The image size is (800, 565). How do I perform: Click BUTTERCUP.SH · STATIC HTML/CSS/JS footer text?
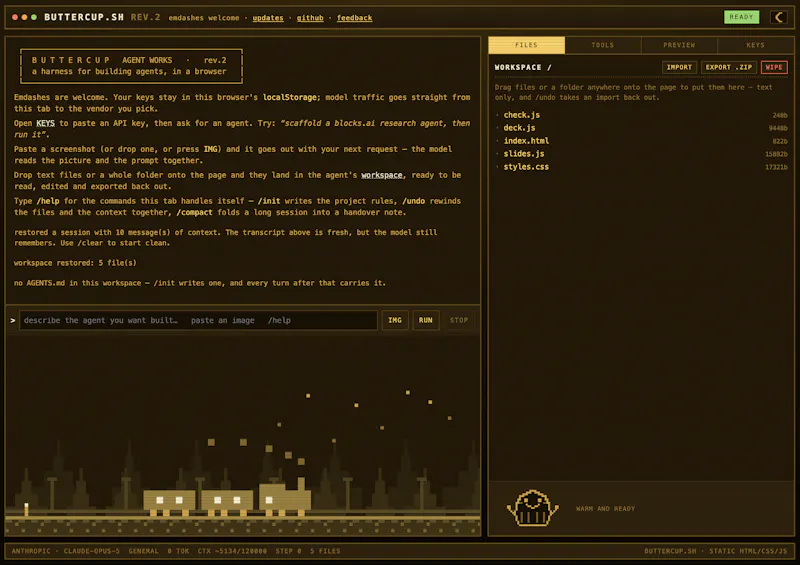tap(716, 551)
